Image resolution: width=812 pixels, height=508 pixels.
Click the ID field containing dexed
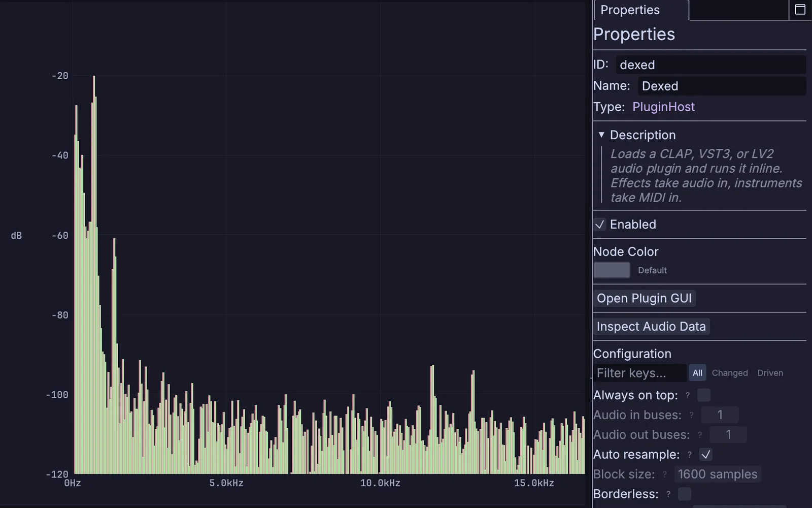pyautogui.click(x=711, y=65)
